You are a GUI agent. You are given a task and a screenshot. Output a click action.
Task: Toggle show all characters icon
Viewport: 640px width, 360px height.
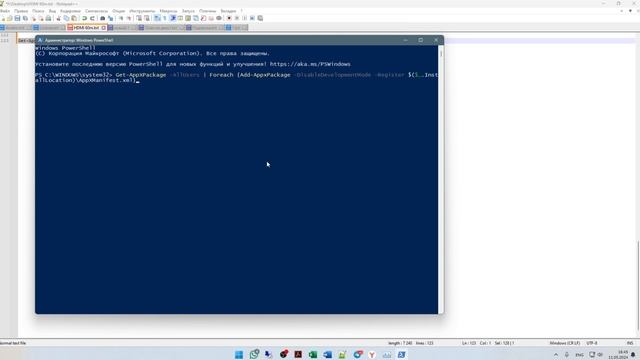coord(164,18)
